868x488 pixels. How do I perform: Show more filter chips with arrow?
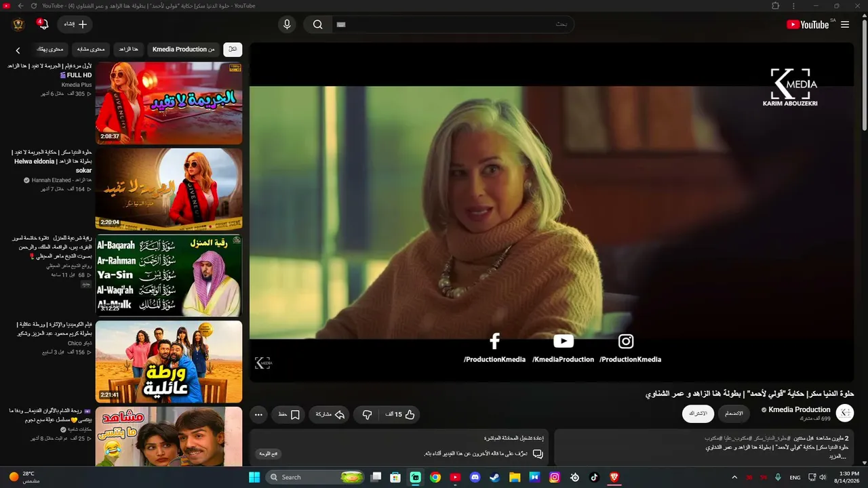tap(18, 50)
